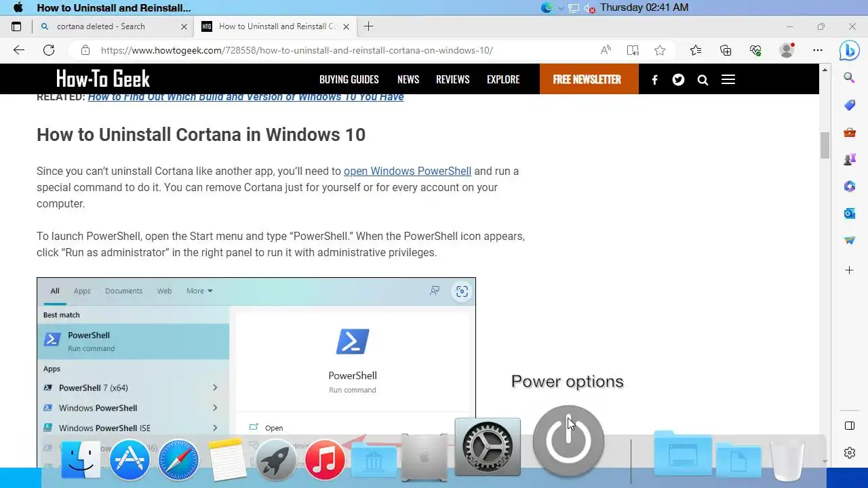This screenshot has height=488, width=868.
Task: Click the Power options dock icon
Action: pos(568,441)
